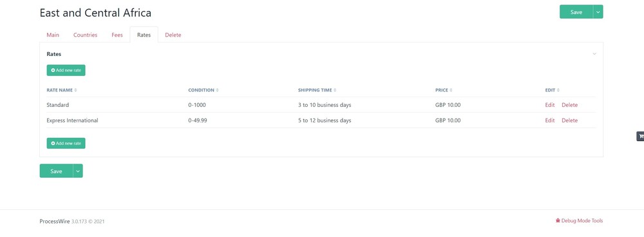
Task: Select the Rates tab
Action: click(x=144, y=35)
